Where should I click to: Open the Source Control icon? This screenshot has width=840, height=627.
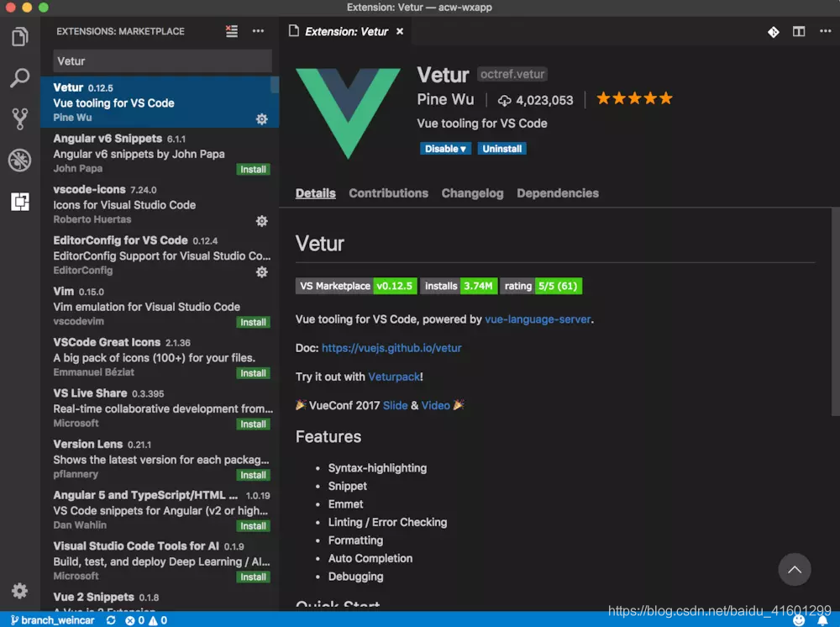[20, 119]
